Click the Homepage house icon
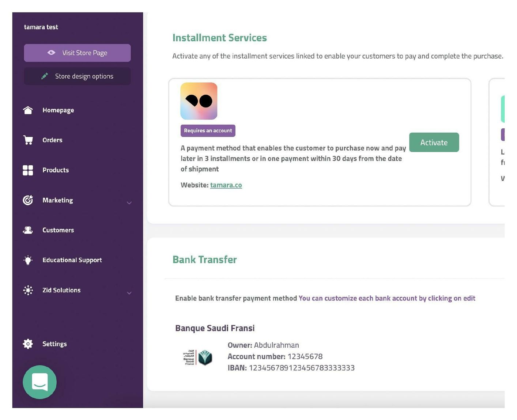The height and width of the screenshot is (420, 517). coord(28,110)
